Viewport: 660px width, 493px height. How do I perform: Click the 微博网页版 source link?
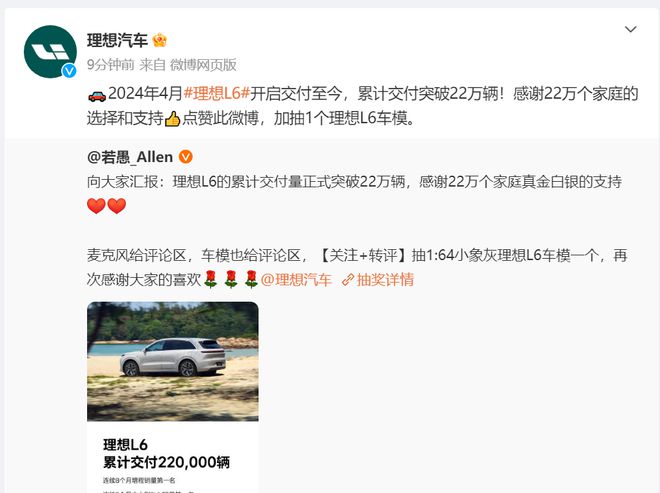203,65
